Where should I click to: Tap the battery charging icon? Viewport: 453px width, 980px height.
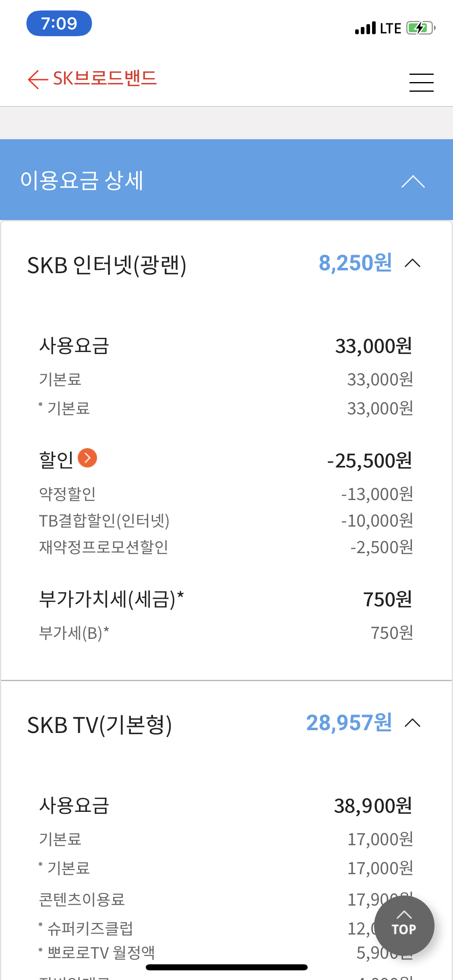click(x=421, y=28)
